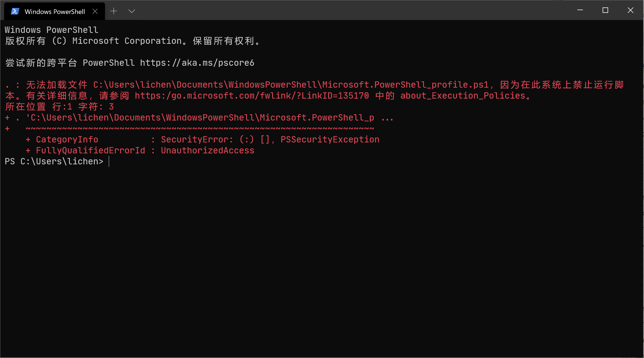This screenshot has width=644, height=358.
Task: Switch to the Windows PowerShell tab label
Action: click(x=54, y=12)
